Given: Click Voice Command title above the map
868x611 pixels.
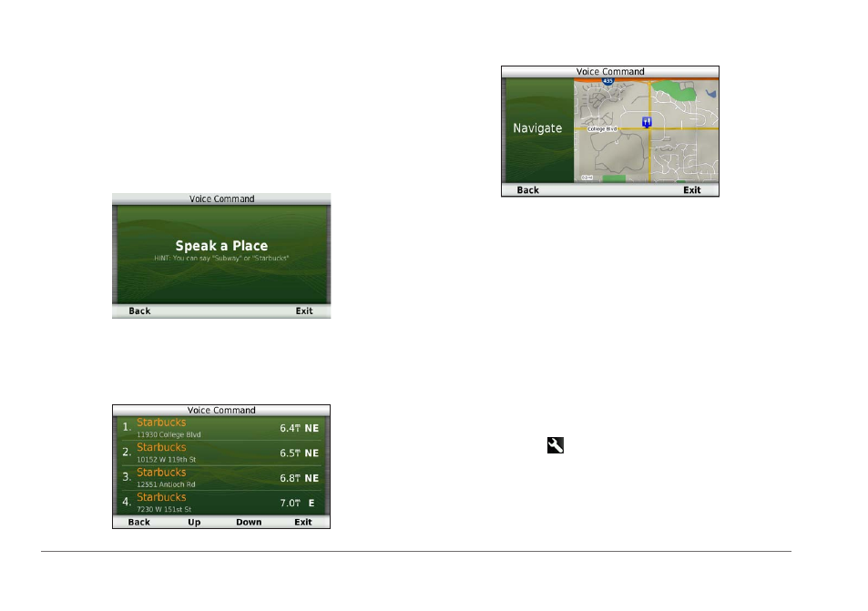Looking at the screenshot, I should point(610,71).
